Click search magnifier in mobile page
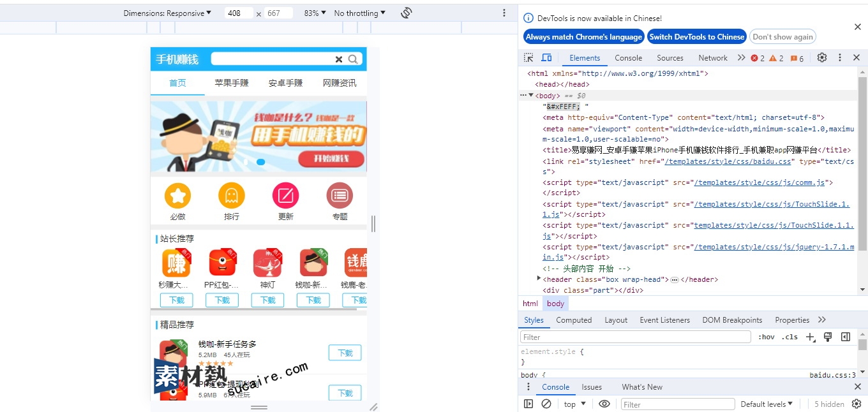Image resolution: width=868 pixels, height=412 pixels. 353,59
